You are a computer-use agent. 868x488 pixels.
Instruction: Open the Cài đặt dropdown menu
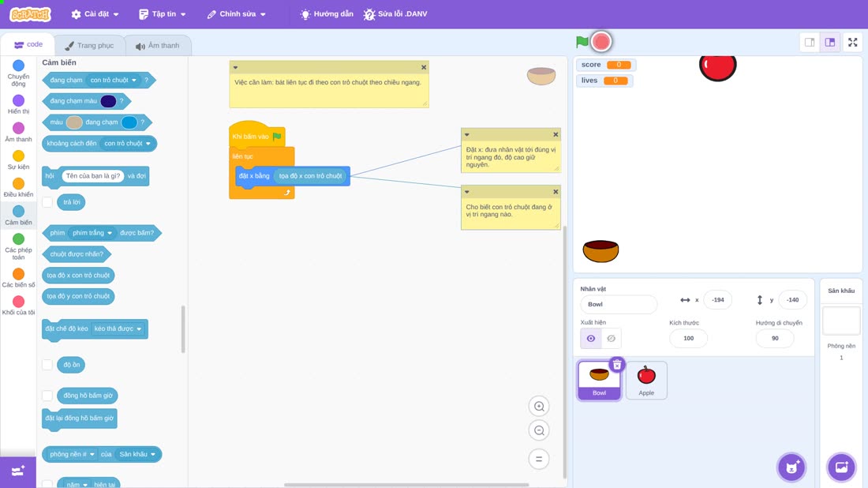(x=95, y=14)
